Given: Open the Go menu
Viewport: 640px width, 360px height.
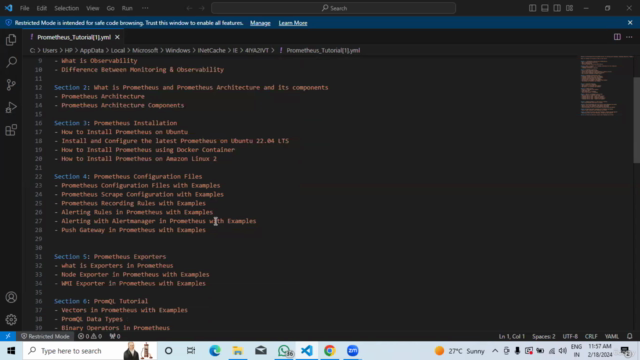Looking at the screenshot, I should pos(111,8).
